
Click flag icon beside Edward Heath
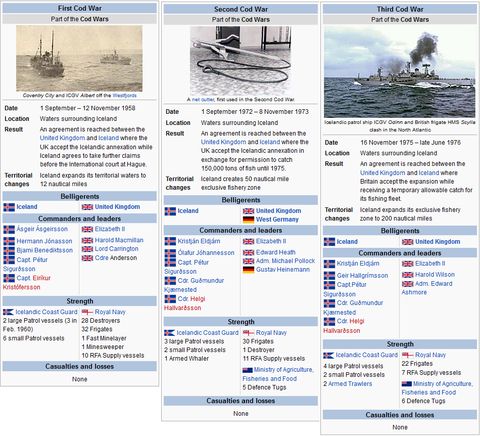pyautogui.click(x=248, y=253)
